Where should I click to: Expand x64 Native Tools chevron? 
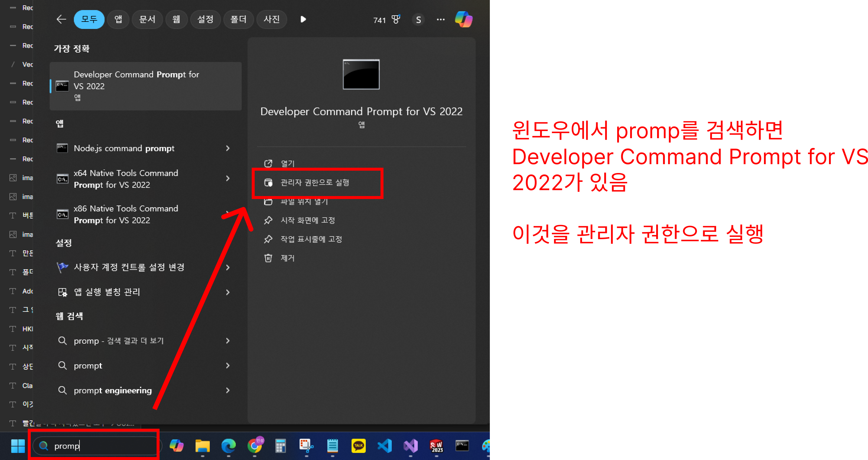228,178
